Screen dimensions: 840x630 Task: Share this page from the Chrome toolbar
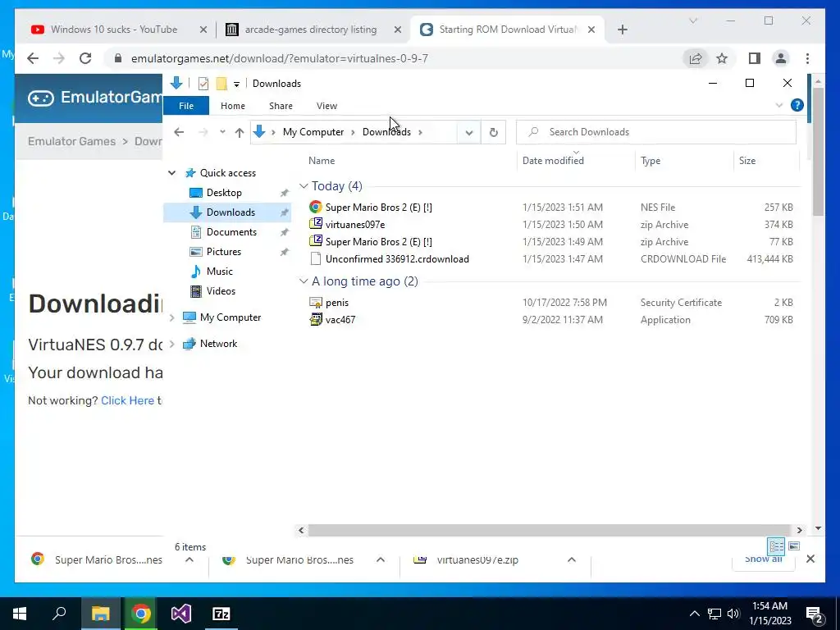click(x=696, y=58)
